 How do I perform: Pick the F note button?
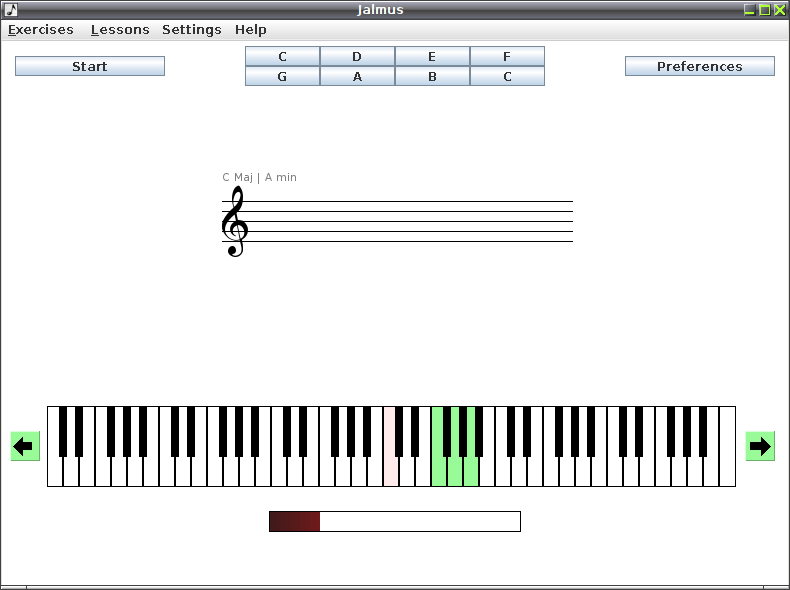click(507, 56)
